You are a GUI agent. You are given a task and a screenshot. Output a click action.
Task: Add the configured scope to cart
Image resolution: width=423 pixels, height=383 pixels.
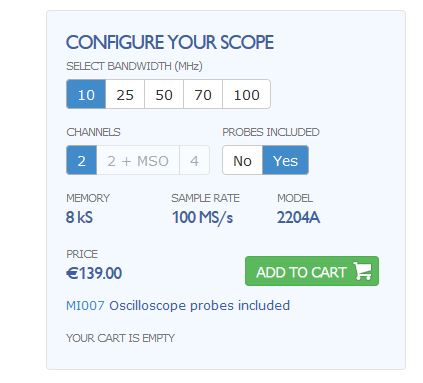[312, 271]
